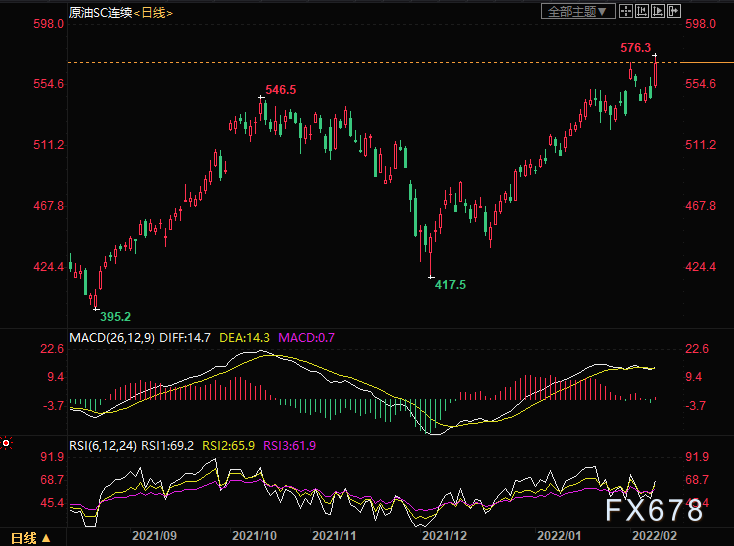The height and width of the screenshot is (546, 734).
Task: Click the MACD:0.7 value
Action: [306, 338]
